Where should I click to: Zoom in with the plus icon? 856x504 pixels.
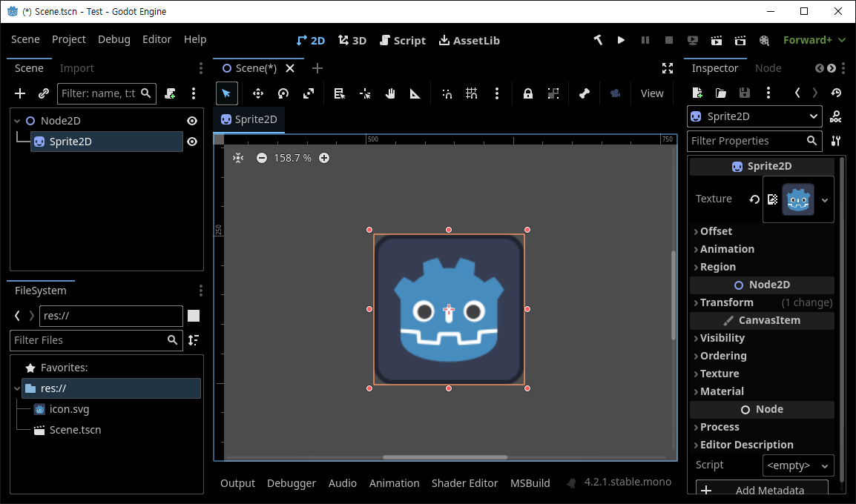324,158
